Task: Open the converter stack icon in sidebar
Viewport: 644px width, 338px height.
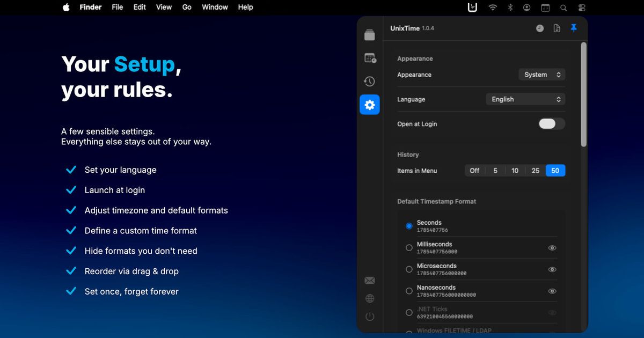Action: click(369, 35)
